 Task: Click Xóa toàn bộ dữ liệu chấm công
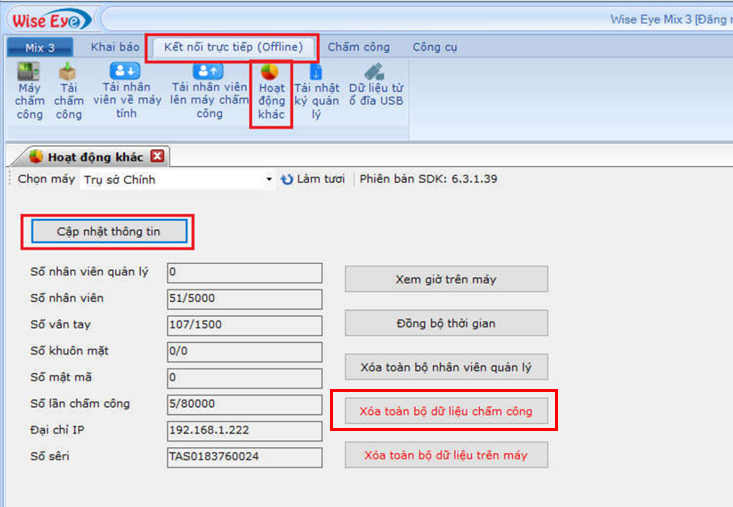[x=446, y=411]
